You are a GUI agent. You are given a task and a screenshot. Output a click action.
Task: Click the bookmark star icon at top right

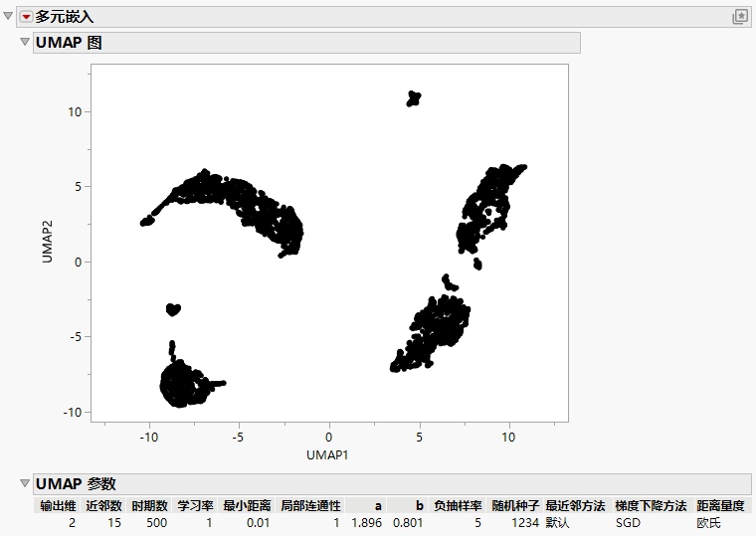[740, 17]
